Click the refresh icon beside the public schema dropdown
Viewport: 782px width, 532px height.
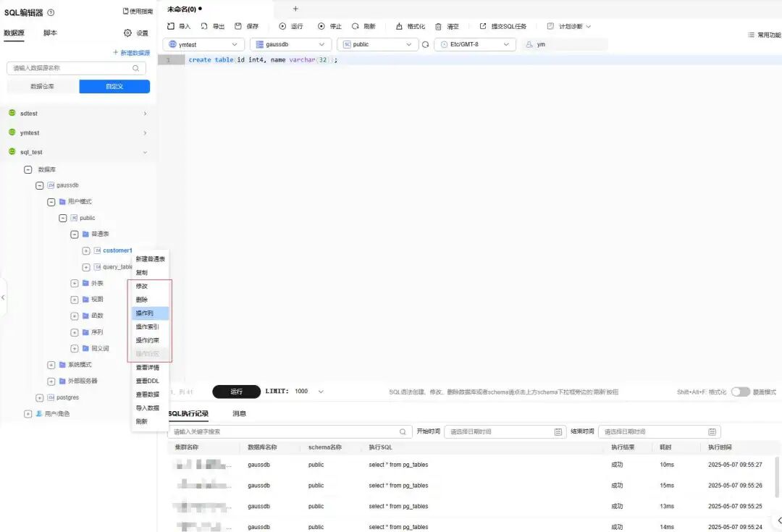pyautogui.click(x=426, y=44)
